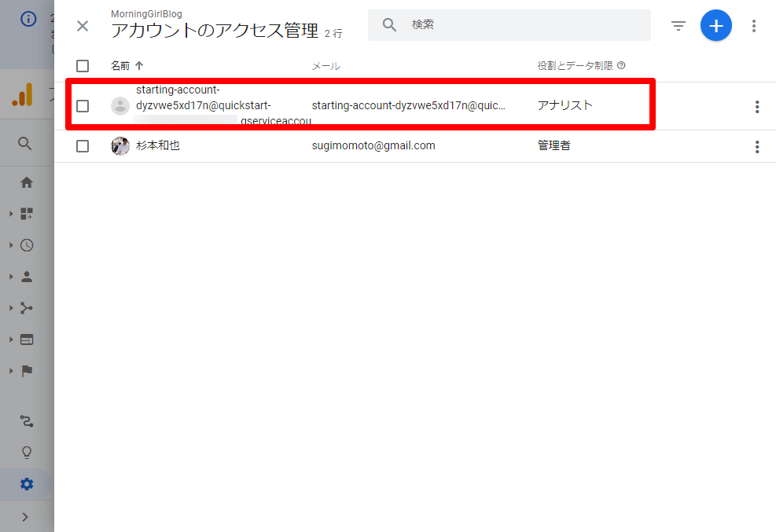Select the 杉本和也 name text

pos(157,145)
